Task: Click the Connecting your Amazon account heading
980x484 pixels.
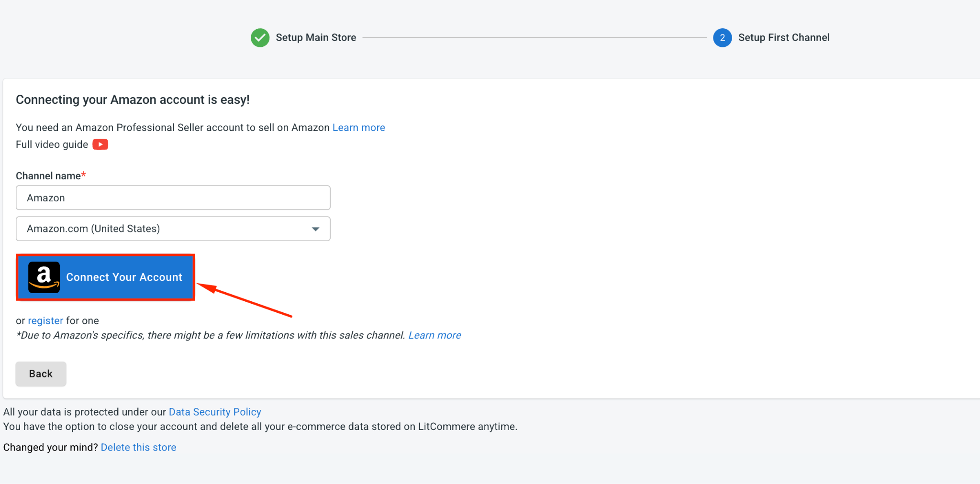Action: pyautogui.click(x=133, y=99)
